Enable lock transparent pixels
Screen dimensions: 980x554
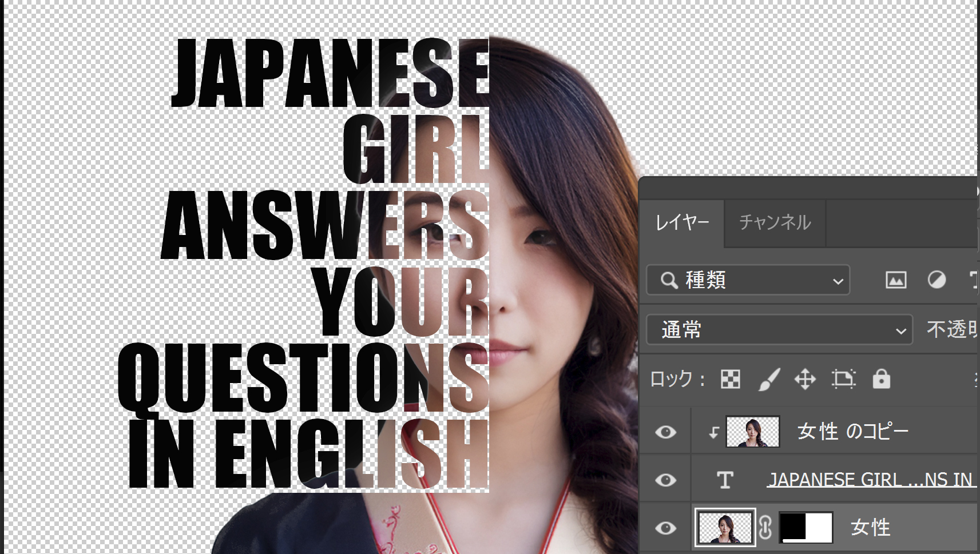point(731,379)
